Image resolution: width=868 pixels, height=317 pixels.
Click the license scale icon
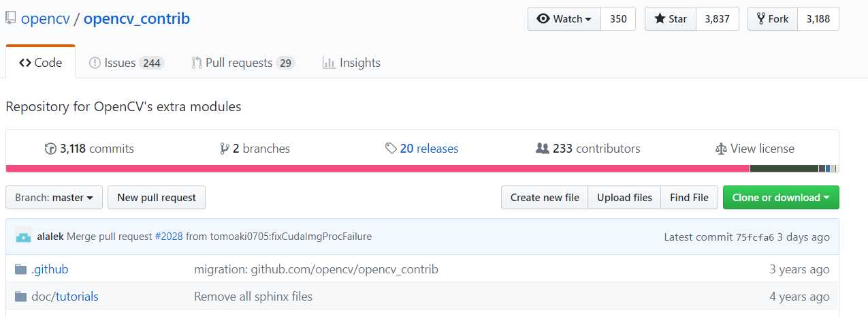[721, 149]
